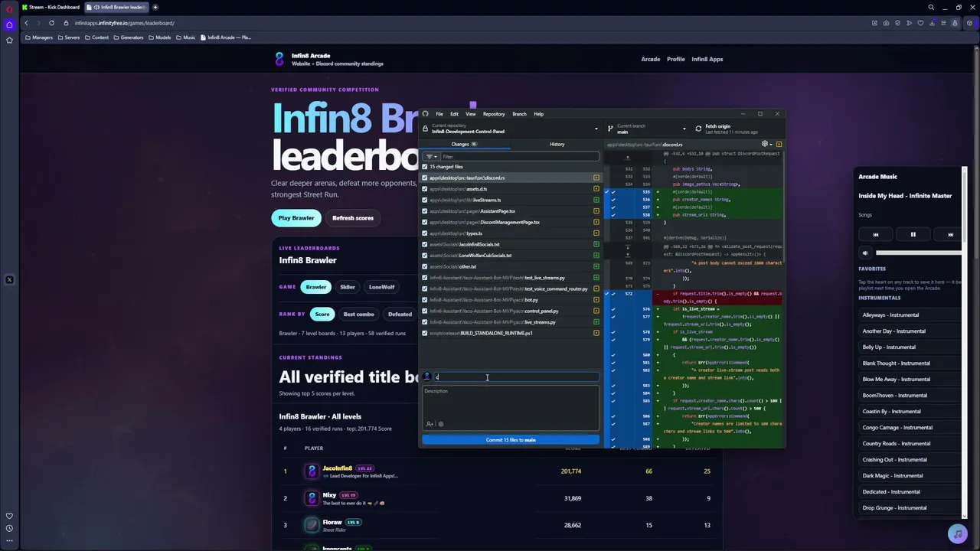The width and height of the screenshot is (980, 551).
Task: Click the modified status icon for discord.rs
Action: tap(596, 178)
